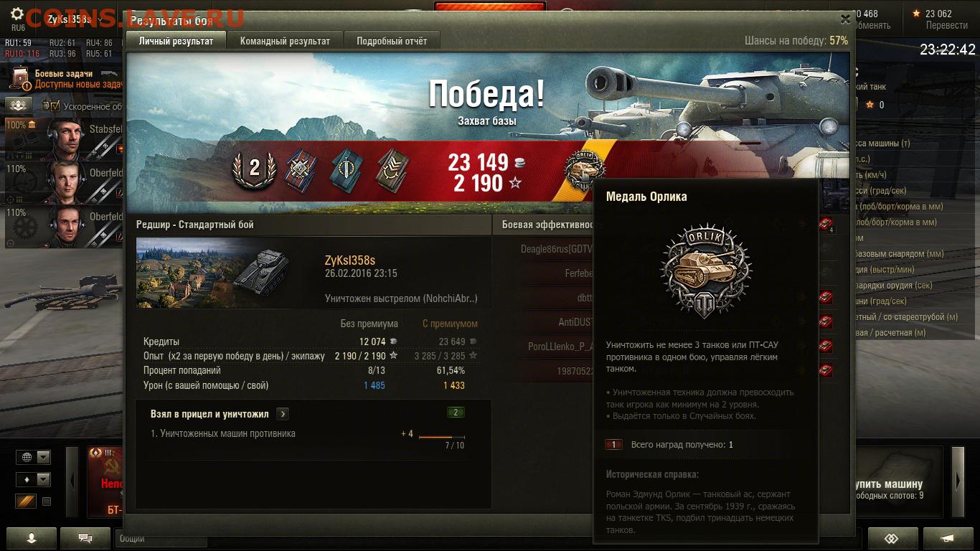Open the diamond tank type dropdown
The image size is (980, 551).
tap(34, 479)
